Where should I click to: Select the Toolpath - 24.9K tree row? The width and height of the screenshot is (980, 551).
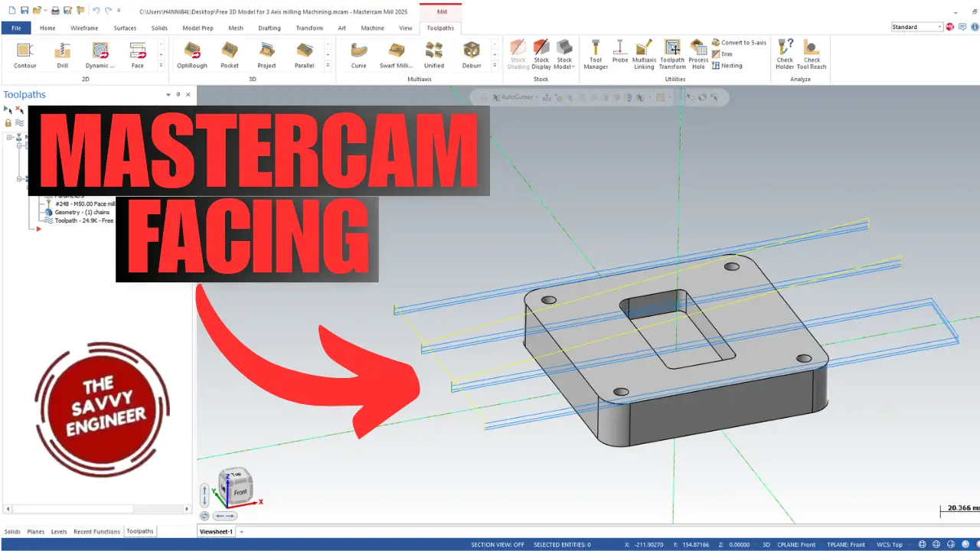pyautogui.click(x=79, y=220)
